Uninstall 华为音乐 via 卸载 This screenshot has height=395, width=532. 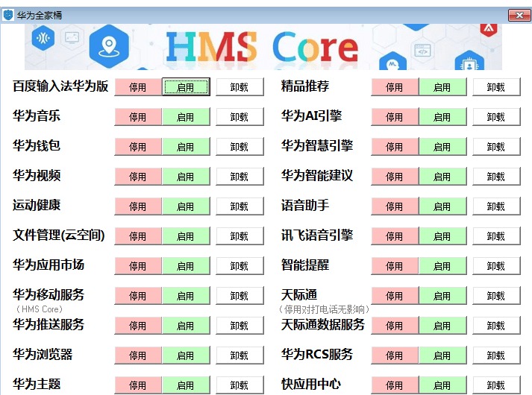[x=240, y=117]
